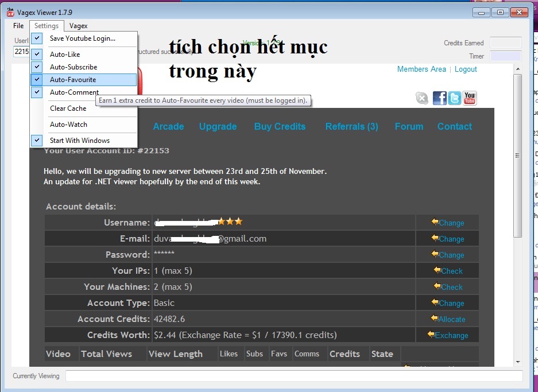Click the page scrollbar down arrow

[518, 362]
